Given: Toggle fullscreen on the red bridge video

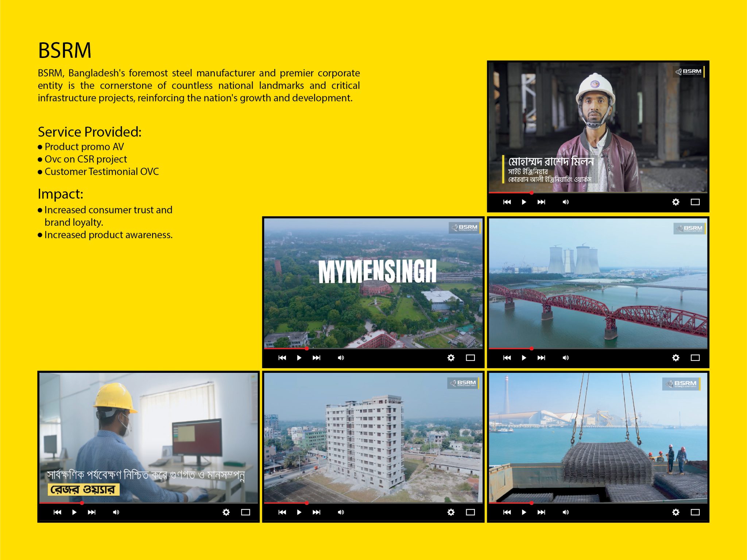Looking at the screenshot, I should (695, 358).
